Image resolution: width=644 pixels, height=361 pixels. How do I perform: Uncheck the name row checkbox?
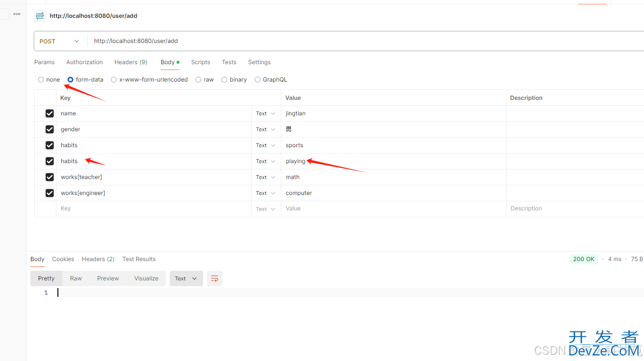(x=50, y=113)
